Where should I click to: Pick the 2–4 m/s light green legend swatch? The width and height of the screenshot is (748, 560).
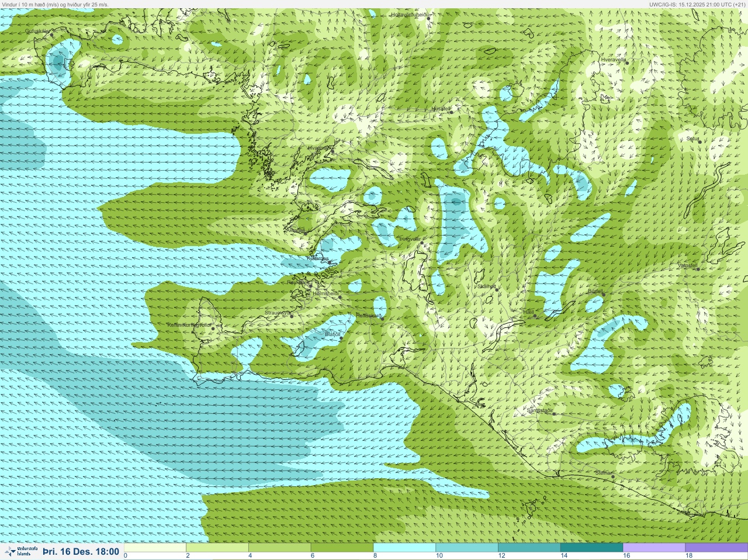[218, 548]
